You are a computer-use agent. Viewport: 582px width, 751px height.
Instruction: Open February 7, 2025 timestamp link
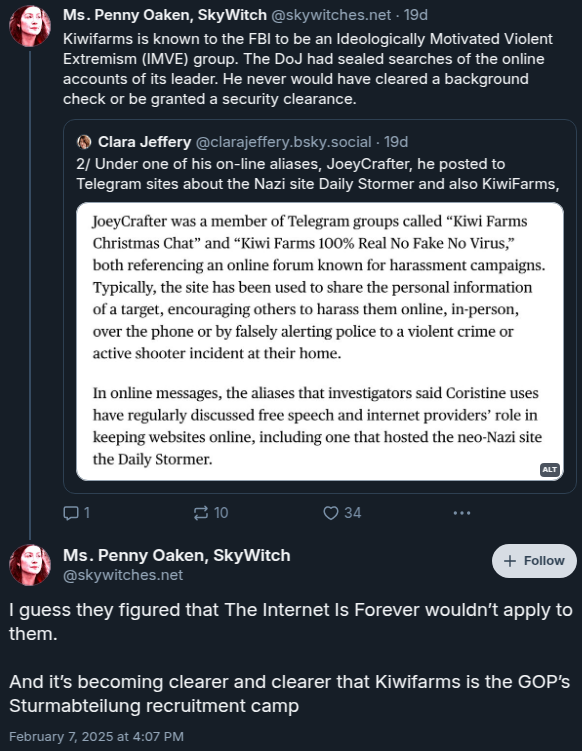pyautogui.click(x=96, y=736)
